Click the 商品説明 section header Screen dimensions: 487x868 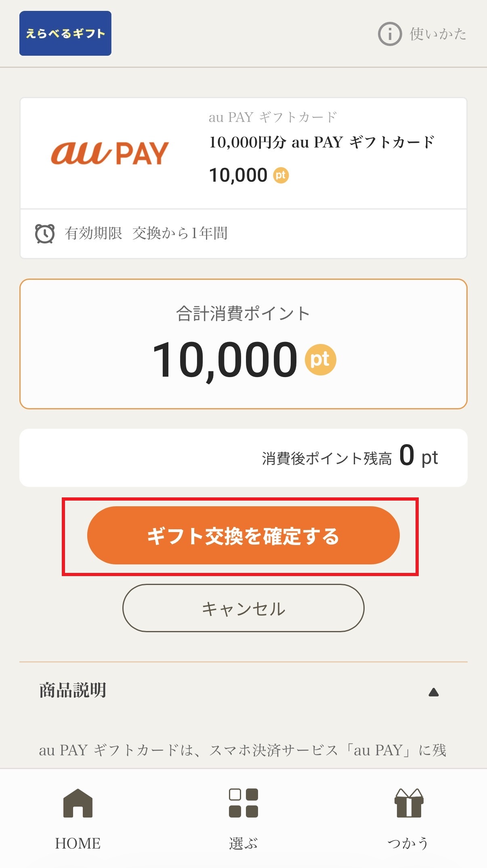tap(73, 690)
